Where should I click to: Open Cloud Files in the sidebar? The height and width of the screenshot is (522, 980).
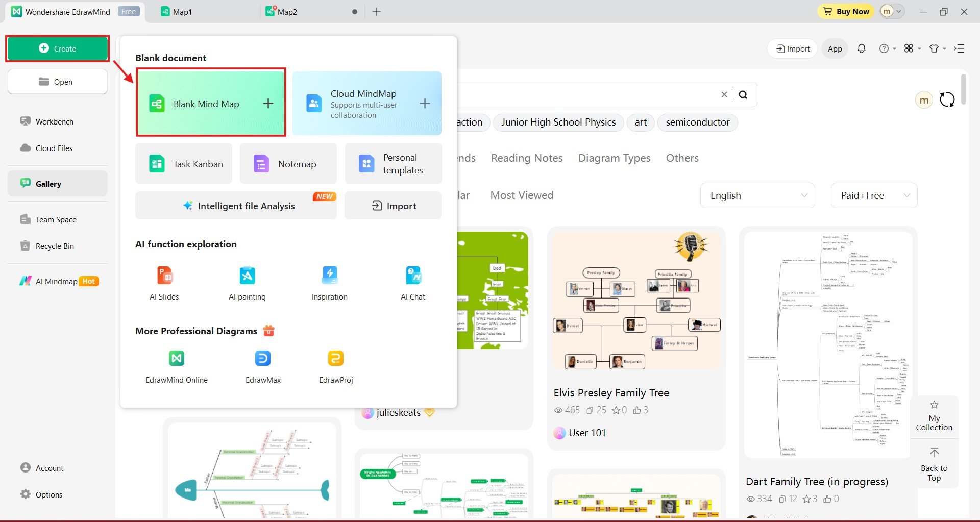coord(54,148)
